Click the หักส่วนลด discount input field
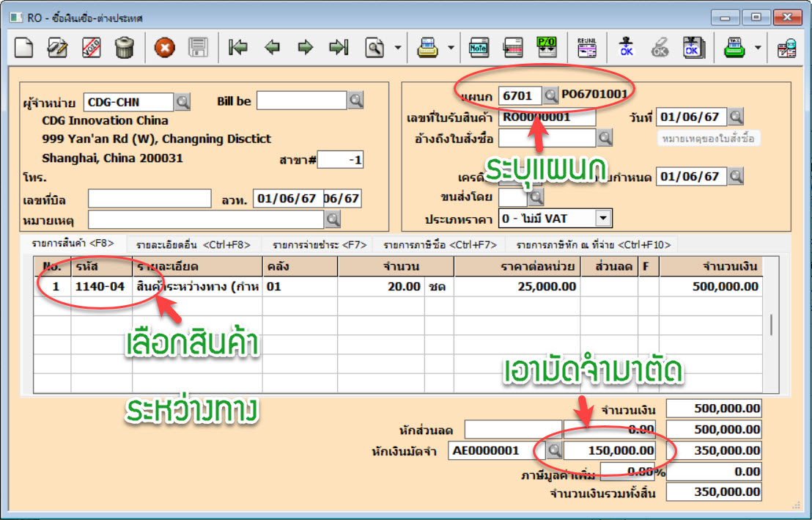Image resolution: width=812 pixels, height=520 pixels. (513, 429)
